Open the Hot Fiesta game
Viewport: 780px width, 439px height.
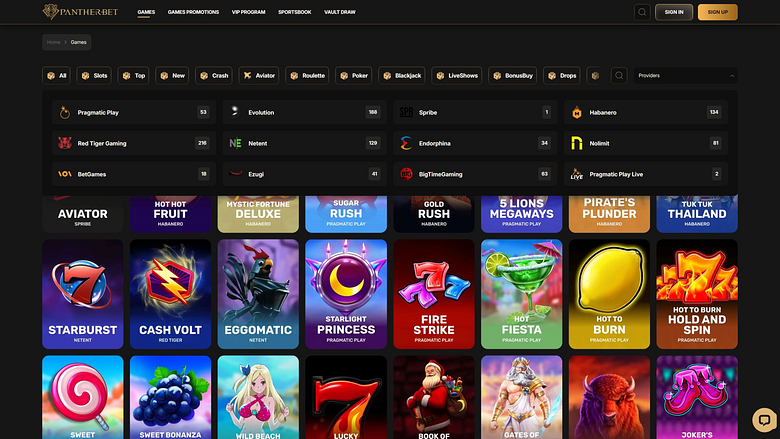tap(521, 294)
